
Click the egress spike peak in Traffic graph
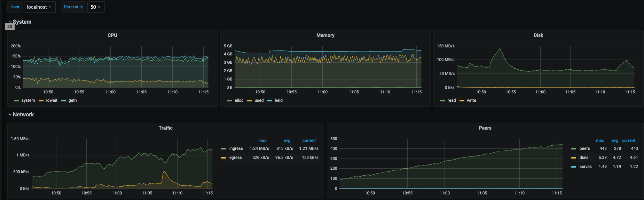[164, 171]
